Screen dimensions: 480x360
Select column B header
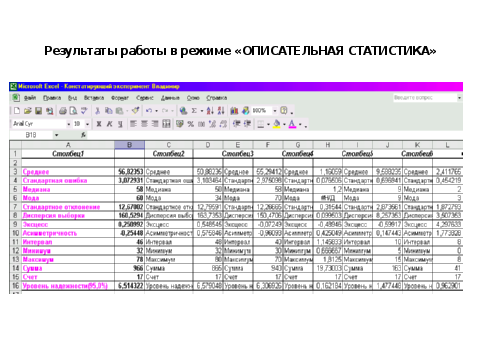point(130,145)
